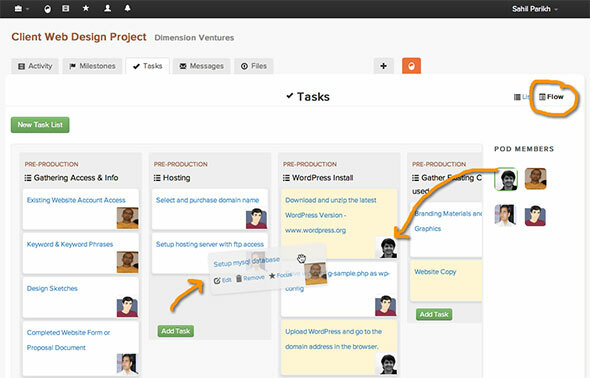Switch to List view
590x378 pixels.
tap(522, 97)
